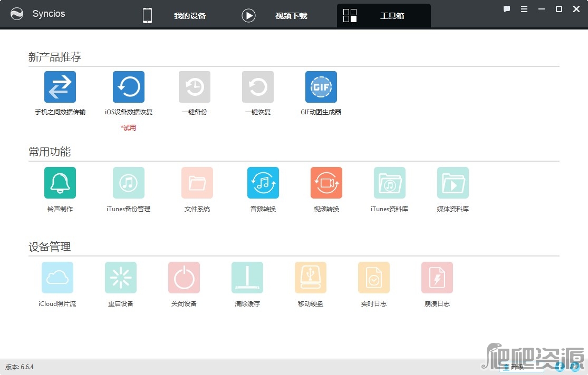Click the 升级 upgrade button
Screen dimensions: 588x375
[x=522, y=367]
